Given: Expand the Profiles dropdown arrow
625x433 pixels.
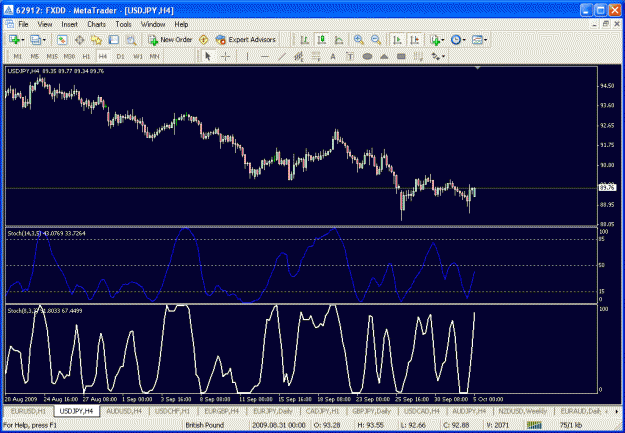Looking at the screenshot, I should (x=44, y=40).
